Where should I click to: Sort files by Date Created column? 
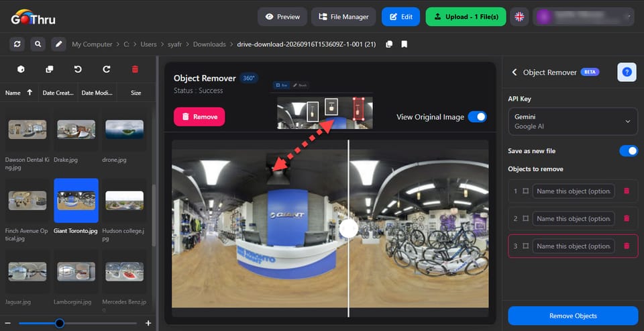coord(58,93)
